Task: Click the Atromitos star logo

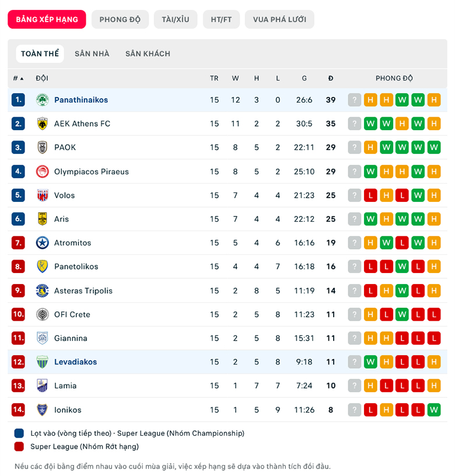Action: pyautogui.click(x=42, y=243)
